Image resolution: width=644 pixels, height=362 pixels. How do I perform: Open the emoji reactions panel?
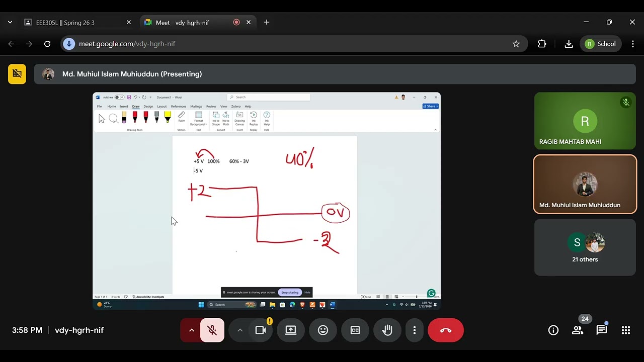point(323,330)
